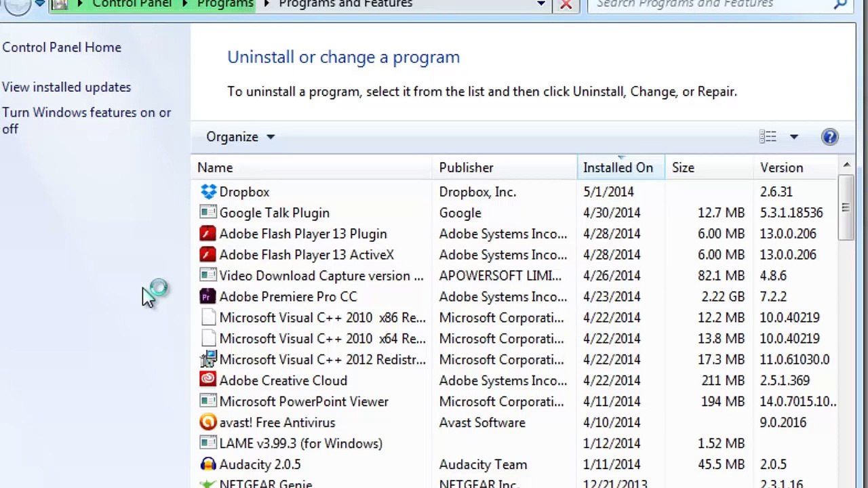Image resolution: width=868 pixels, height=488 pixels.
Task: Click Control Panel in the breadcrumb
Action: (132, 4)
